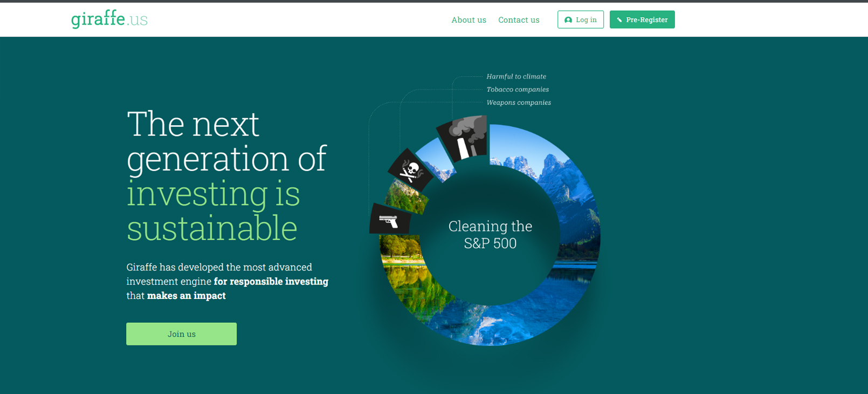Click the bold 'for responsible investing' text

271,281
